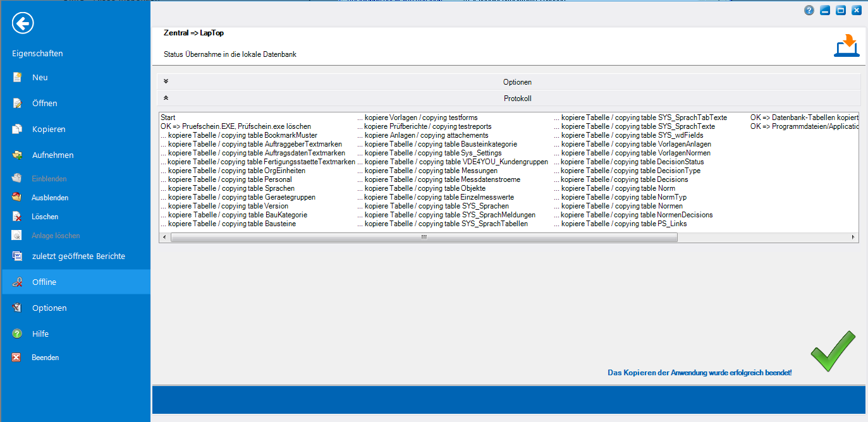Click Beenden to exit the application
The image size is (868, 422).
(45, 358)
